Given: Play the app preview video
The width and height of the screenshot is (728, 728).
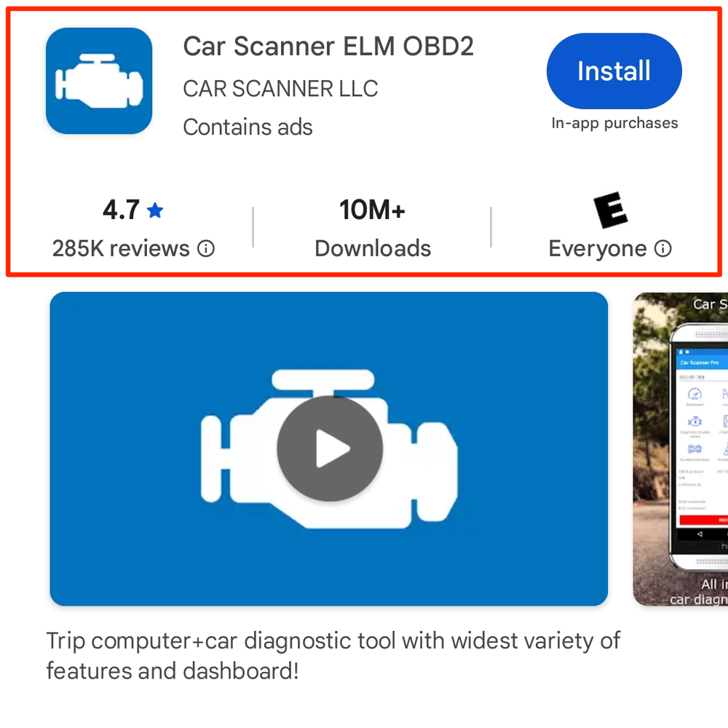Looking at the screenshot, I should pyautogui.click(x=330, y=448).
